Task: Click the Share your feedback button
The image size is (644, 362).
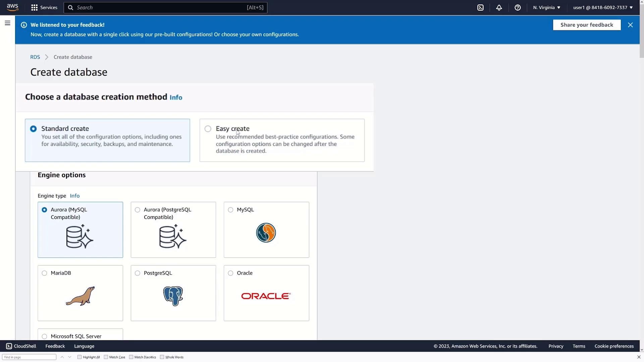Action: (x=587, y=25)
